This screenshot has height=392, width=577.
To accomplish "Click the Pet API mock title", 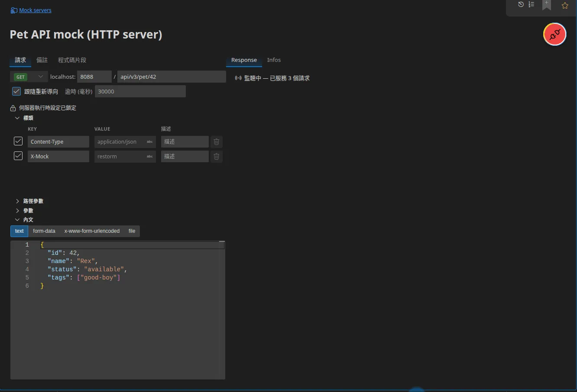I will (86, 35).
